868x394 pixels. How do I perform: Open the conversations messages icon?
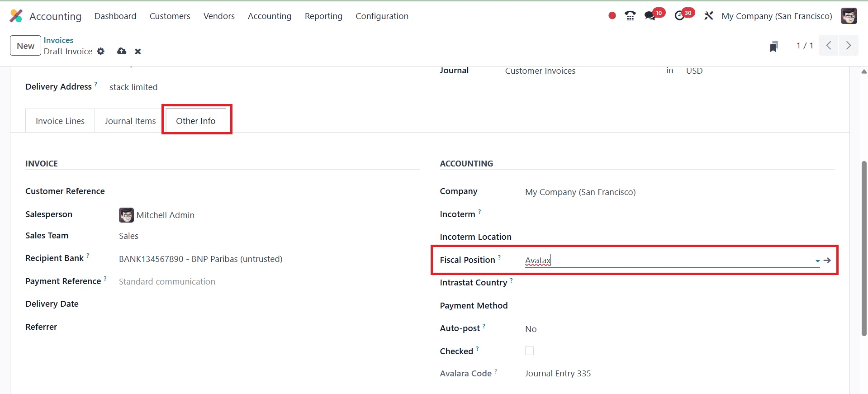pyautogui.click(x=650, y=16)
